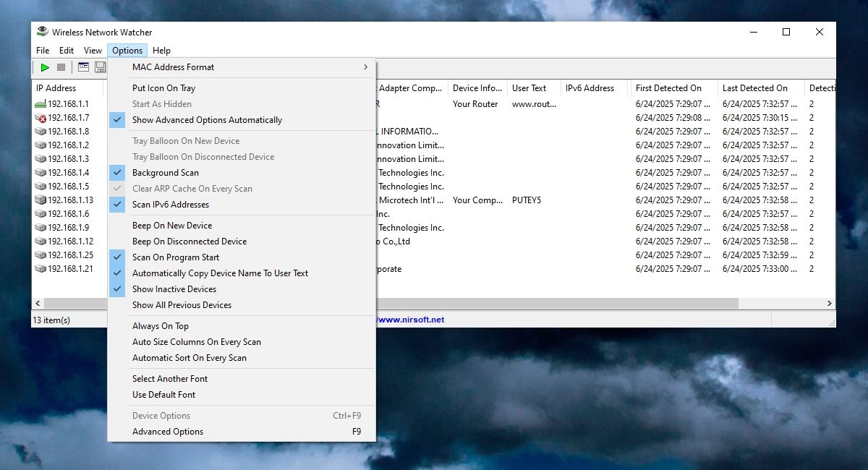The image size is (868, 470).
Task: Choose Use Default Font
Action: coord(242,395)
